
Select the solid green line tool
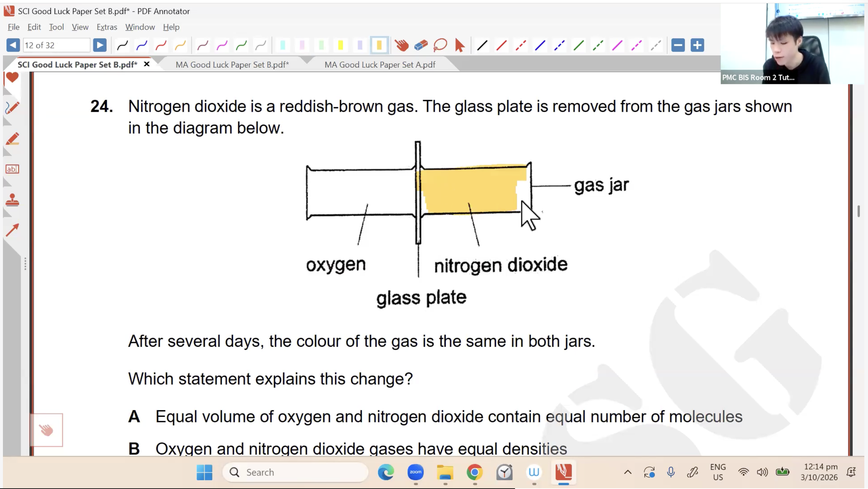tap(579, 45)
